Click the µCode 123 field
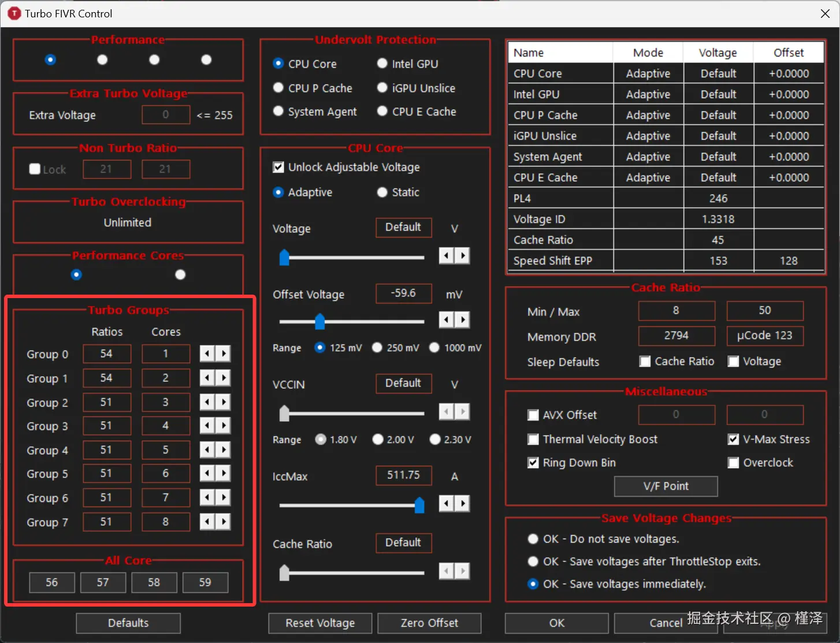 765,336
